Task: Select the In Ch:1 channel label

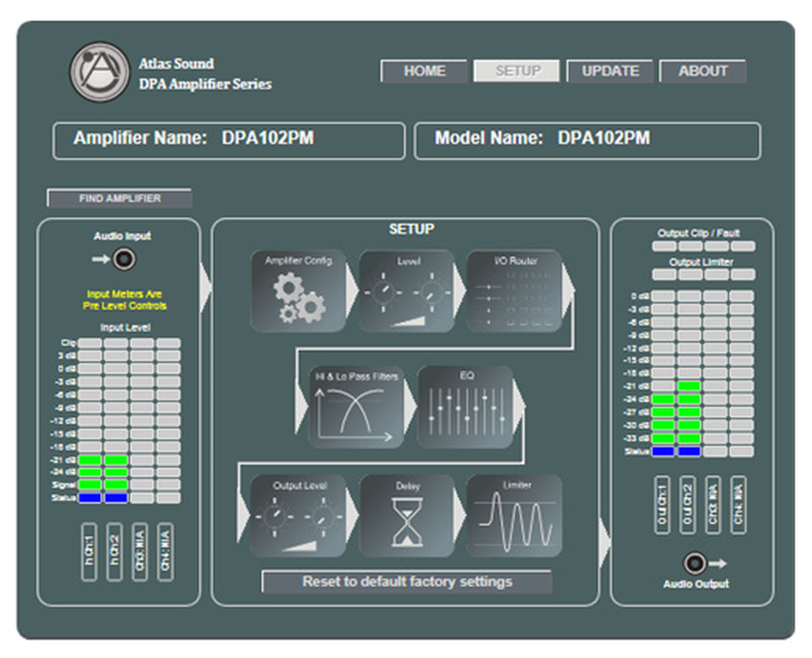Action: pos(91,551)
